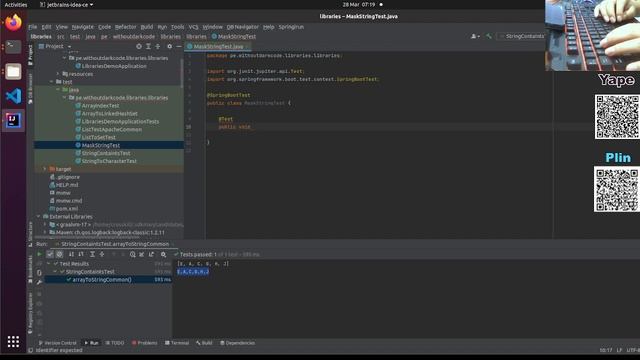Click Expand All in Project panel header
640x360 pixels.
click(148, 47)
